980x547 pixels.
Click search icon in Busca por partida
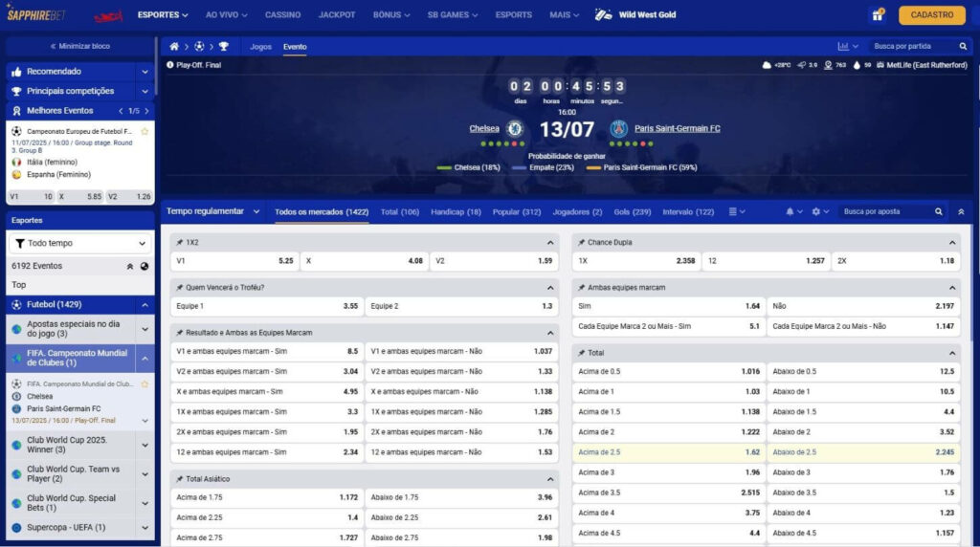tap(963, 46)
